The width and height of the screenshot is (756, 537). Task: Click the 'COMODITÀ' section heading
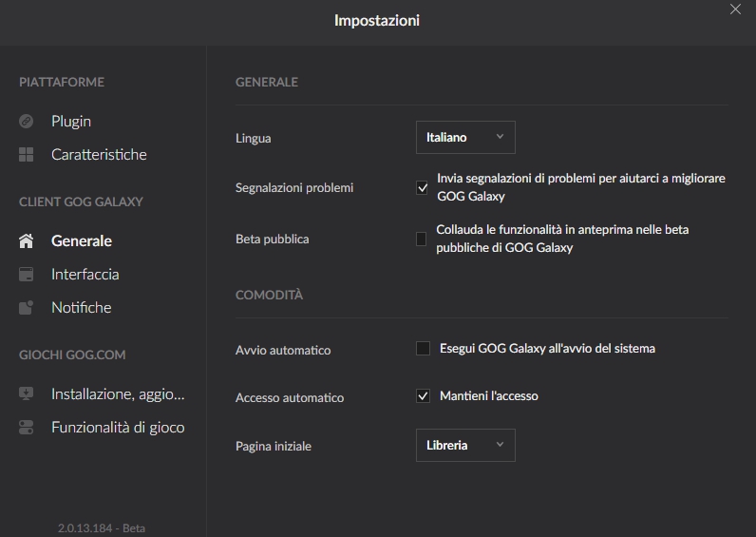[269, 295]
